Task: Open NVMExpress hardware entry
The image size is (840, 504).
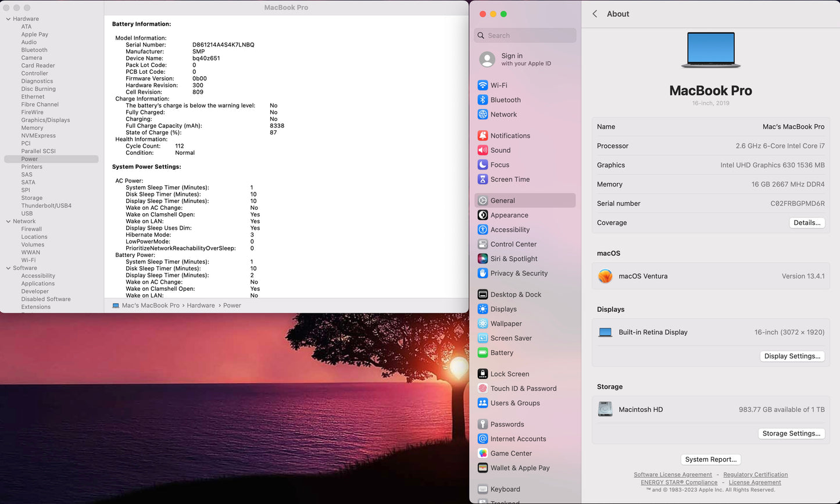Action: [x=38, y=136]
